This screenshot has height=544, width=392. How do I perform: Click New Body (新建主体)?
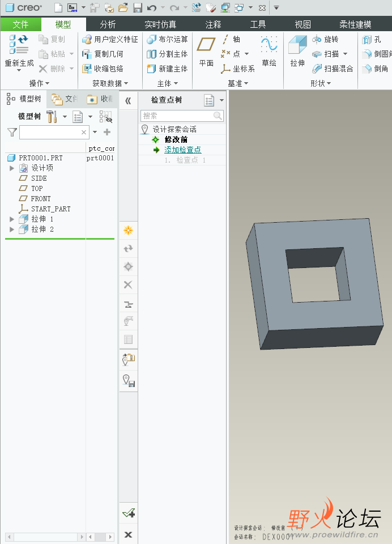[x=167, y=69]
